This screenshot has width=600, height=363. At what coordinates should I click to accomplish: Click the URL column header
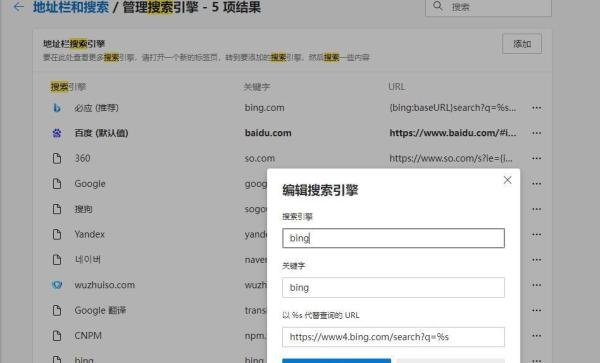[x=396, y=87]
